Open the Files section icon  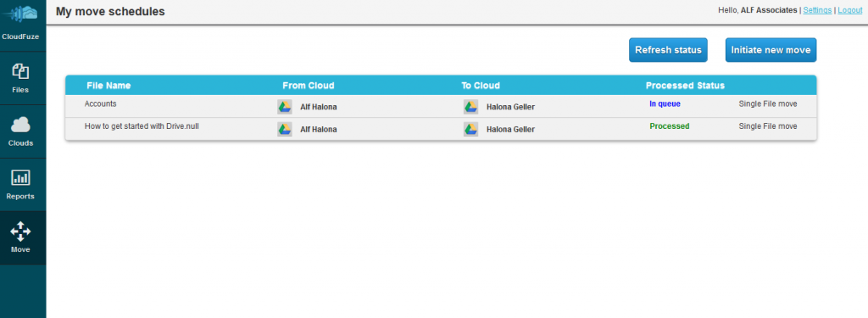[20, 71]
